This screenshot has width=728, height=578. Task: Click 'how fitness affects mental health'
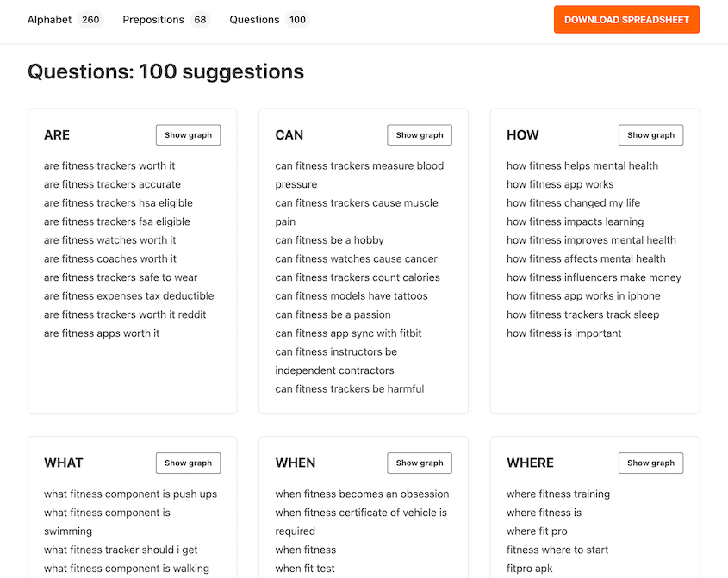(x=586, y=258)
